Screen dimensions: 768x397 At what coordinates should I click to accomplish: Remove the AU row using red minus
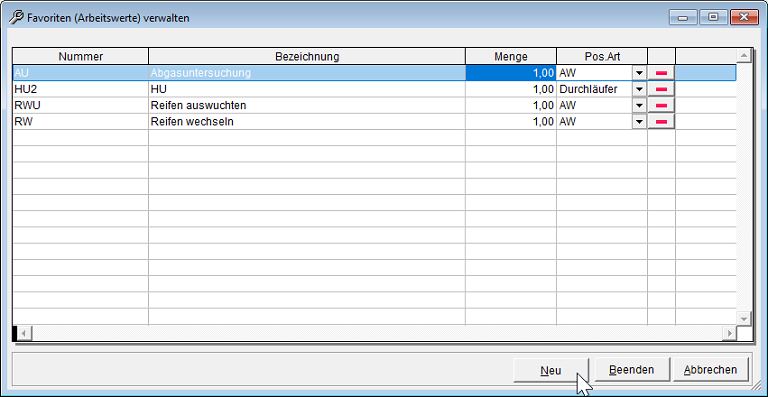[x=661, y=73]
